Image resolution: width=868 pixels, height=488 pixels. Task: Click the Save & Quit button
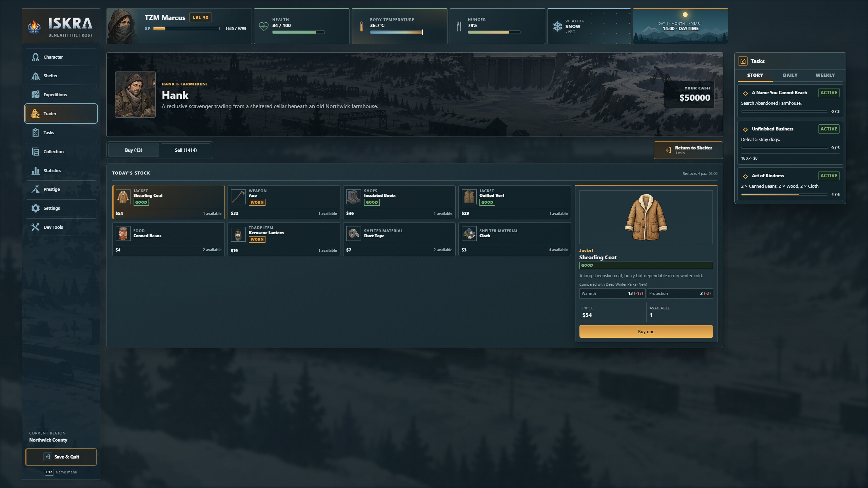pyautogui.click(x=61, y=457)
